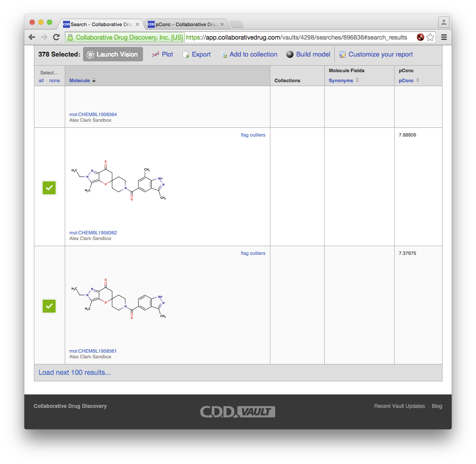
Task: Load next 100 results
Action: [74, 373]
